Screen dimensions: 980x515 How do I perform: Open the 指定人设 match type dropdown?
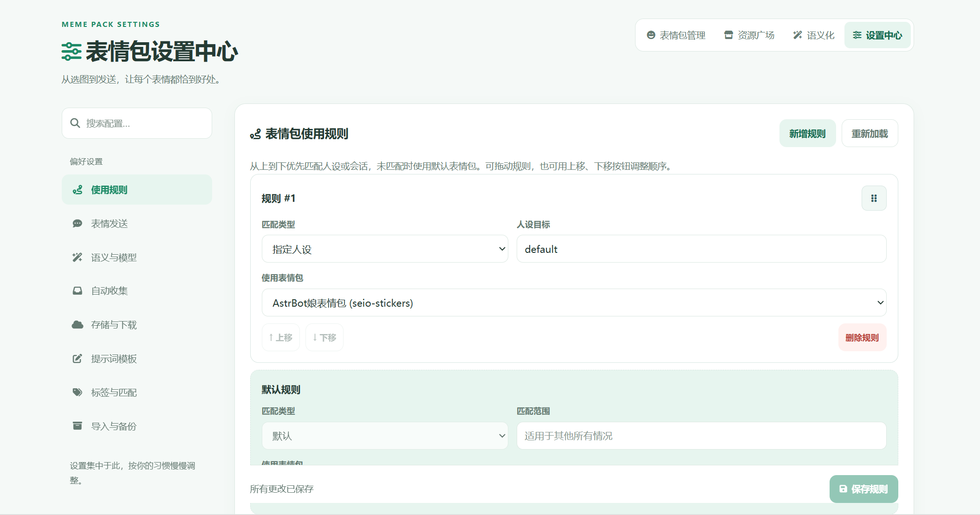point(385,249)
